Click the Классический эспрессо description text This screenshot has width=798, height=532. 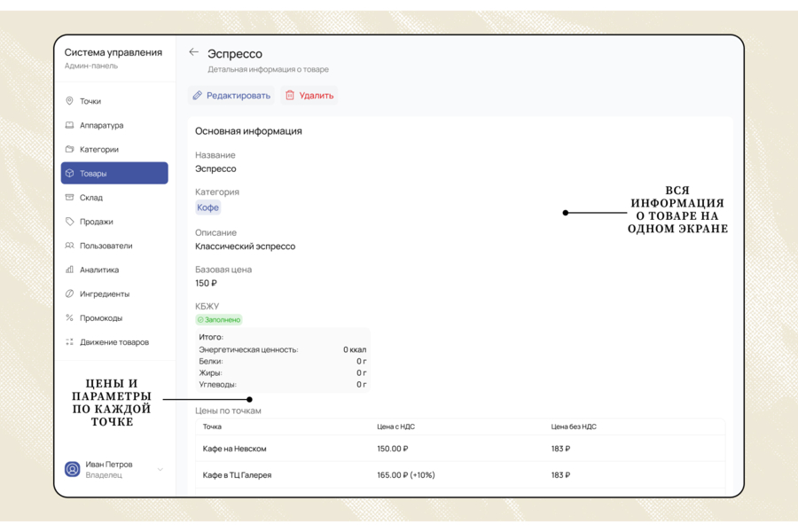coord(246,246)
